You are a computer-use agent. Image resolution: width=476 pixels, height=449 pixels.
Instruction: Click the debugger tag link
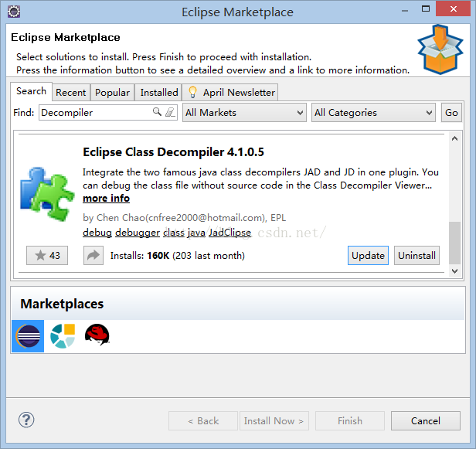coord(138,233)
